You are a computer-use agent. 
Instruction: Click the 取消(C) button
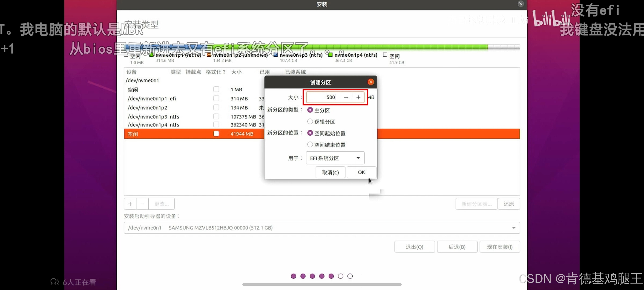[x=330, y=172]
